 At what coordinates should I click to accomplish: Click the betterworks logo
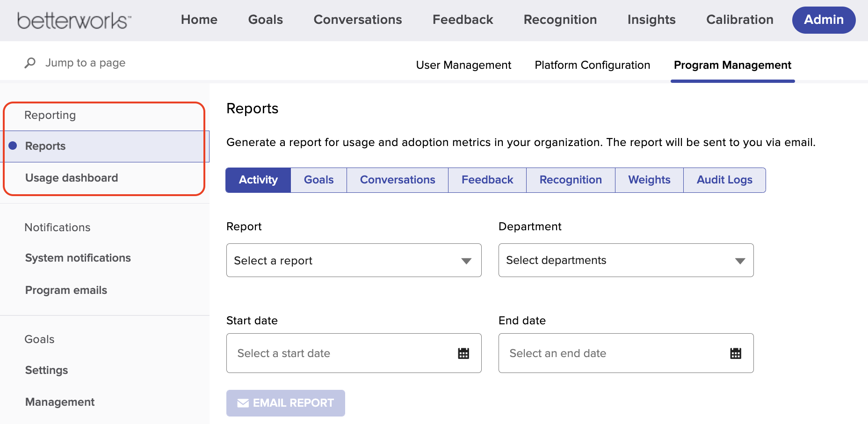(74, 21)
